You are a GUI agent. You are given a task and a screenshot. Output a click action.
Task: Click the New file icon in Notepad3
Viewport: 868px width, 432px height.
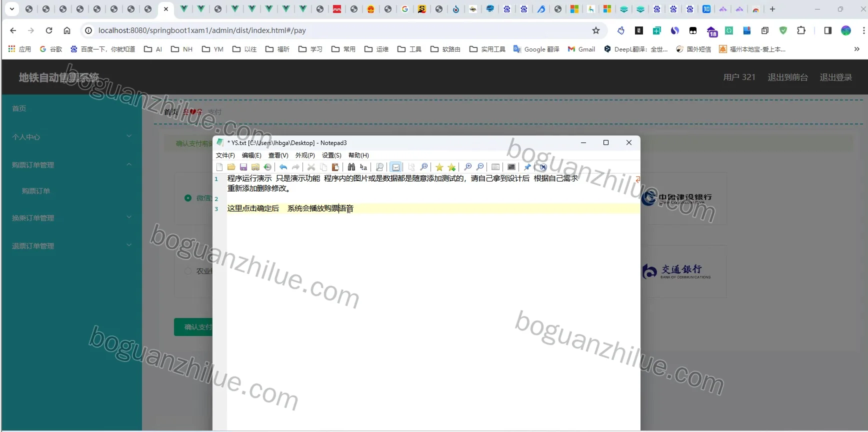tap(219, 167)
